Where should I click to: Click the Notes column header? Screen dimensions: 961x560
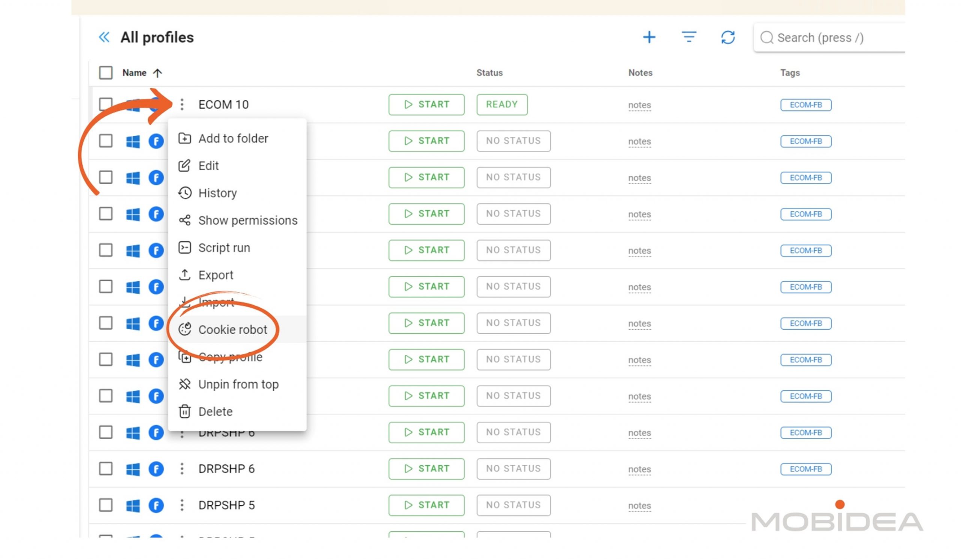(640, 73)
